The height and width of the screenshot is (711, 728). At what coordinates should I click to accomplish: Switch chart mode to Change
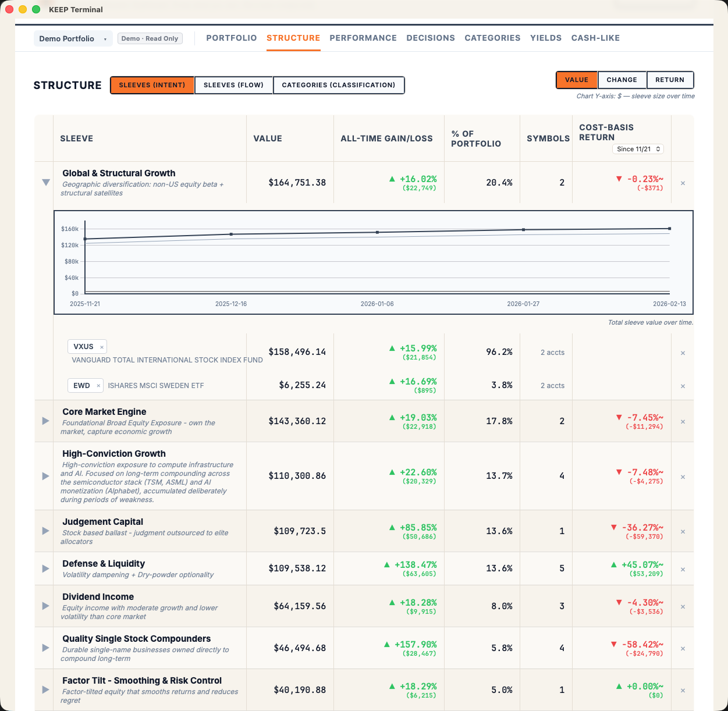click(x=622, y=80)
